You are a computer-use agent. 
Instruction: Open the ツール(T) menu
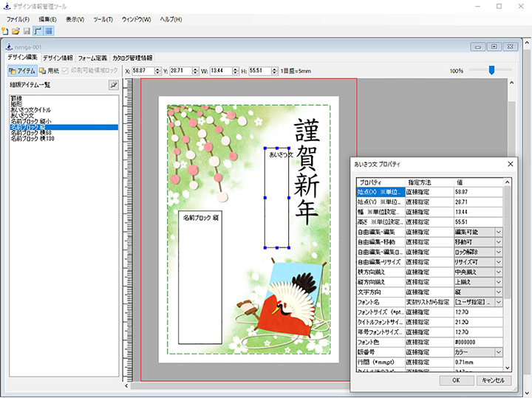(103, 18)
